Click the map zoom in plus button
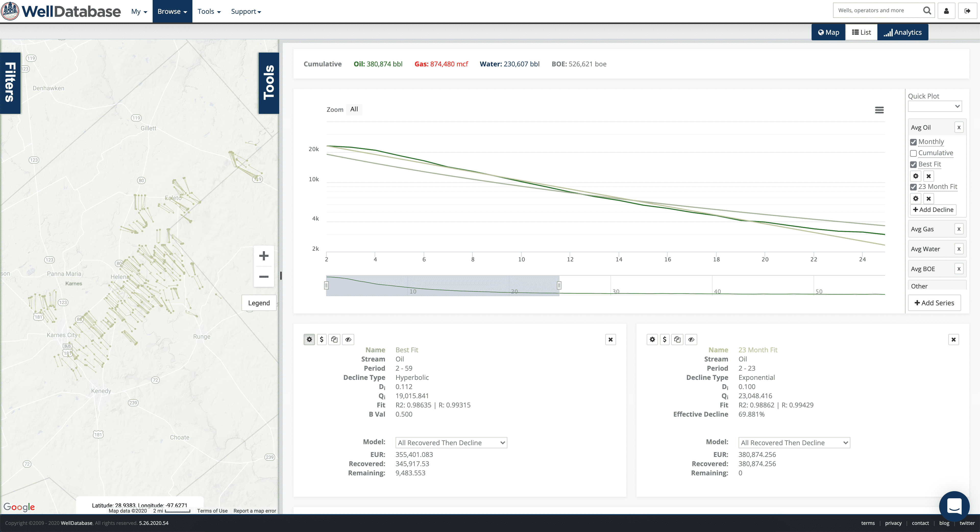Image resolution: width=980 pixels, height=532 pixels. (x=264, y=256)
